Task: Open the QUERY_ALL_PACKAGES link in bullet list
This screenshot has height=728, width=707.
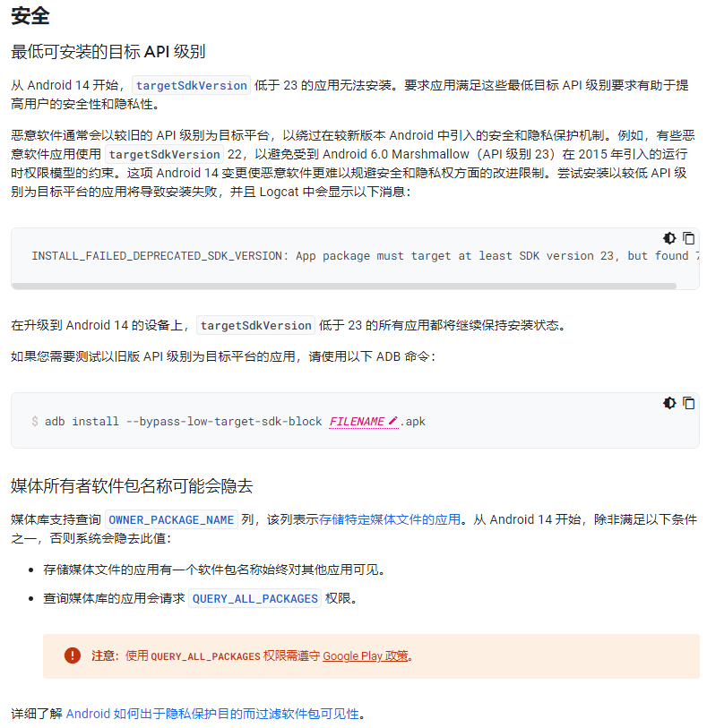Action: point(255,598)
